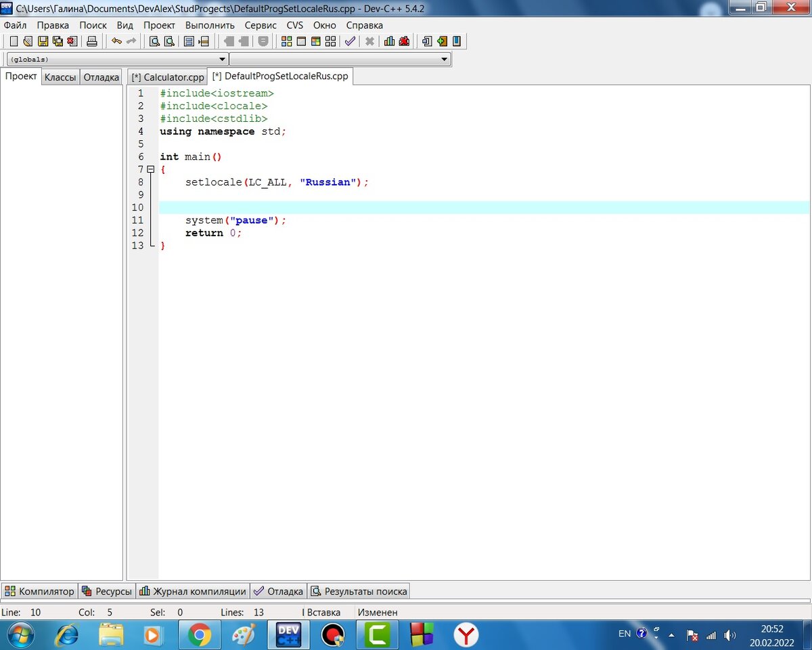Open the Вид menu
The image size is (812, 650).
[x=125, y=25]
